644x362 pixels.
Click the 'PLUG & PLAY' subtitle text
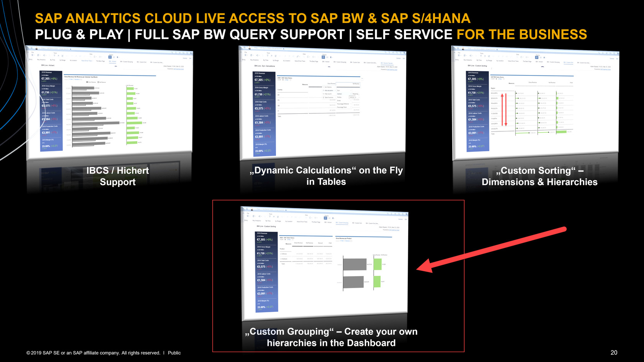coord(79,34)
